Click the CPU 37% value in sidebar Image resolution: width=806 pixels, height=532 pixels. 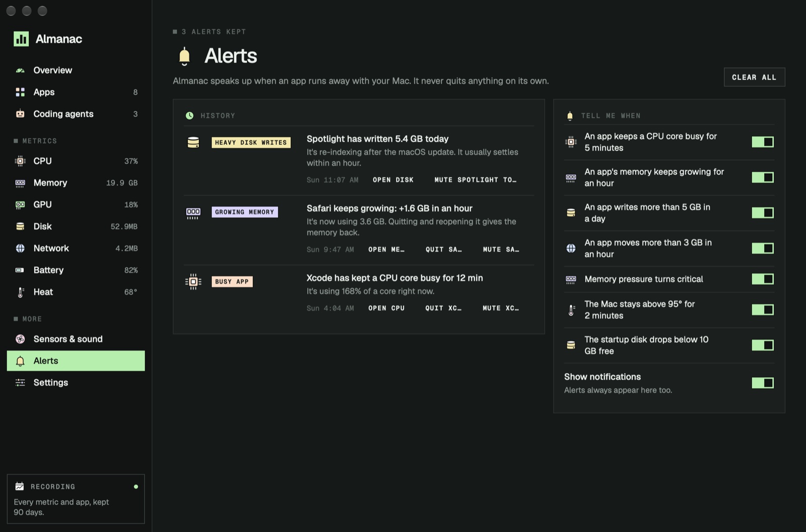click(131, 161)
